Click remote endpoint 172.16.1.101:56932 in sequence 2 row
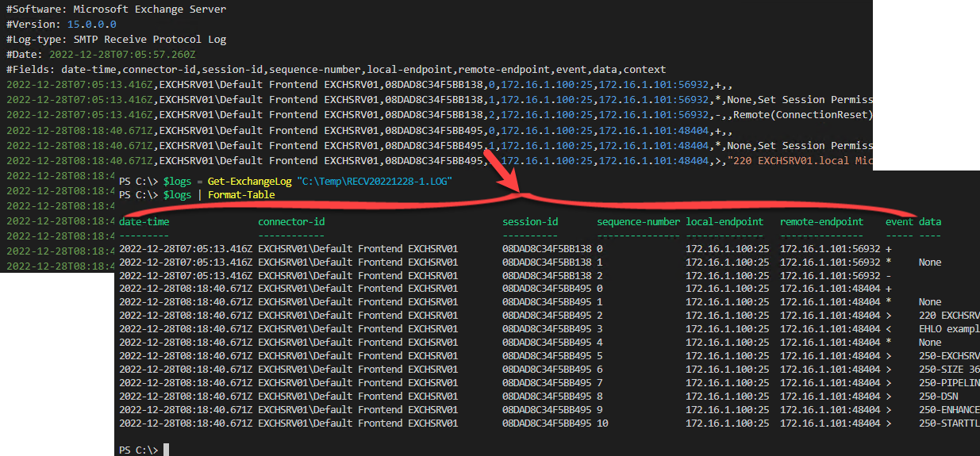The width and height of the screenshot is (980, 456). pos(830,275)
